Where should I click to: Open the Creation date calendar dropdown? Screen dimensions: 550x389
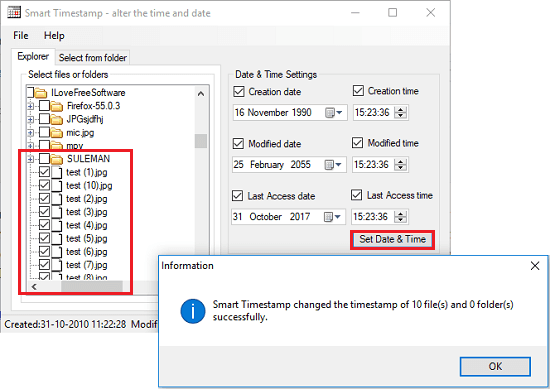tap(334, 113)
